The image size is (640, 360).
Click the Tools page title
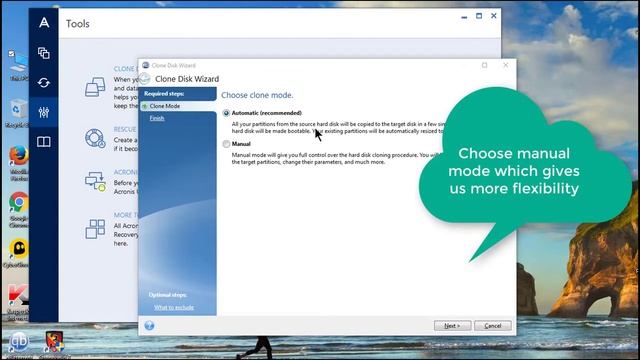tap(78, 24)
